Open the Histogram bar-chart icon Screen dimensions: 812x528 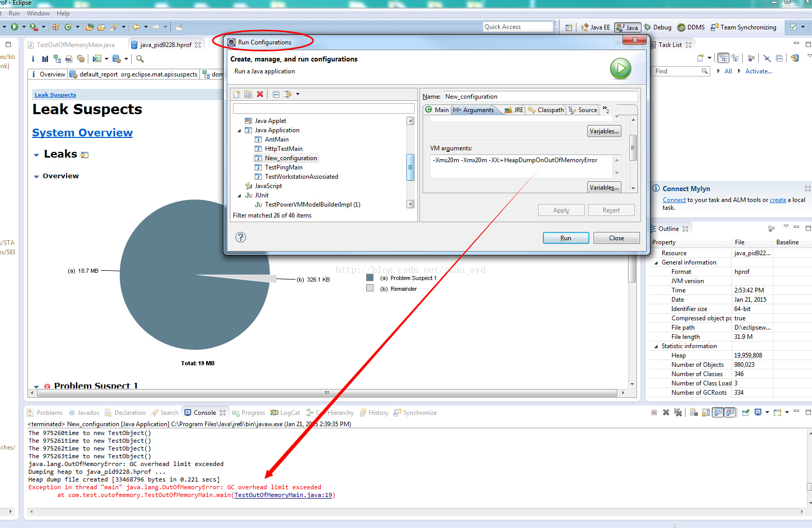pos(45,59)
